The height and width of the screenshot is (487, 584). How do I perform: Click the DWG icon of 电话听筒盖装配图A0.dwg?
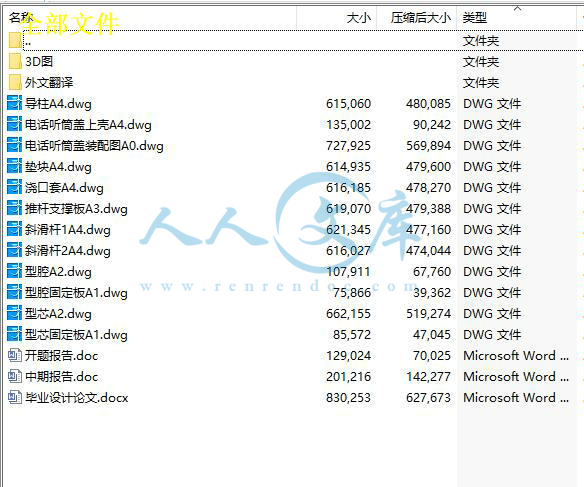[15, 146]
